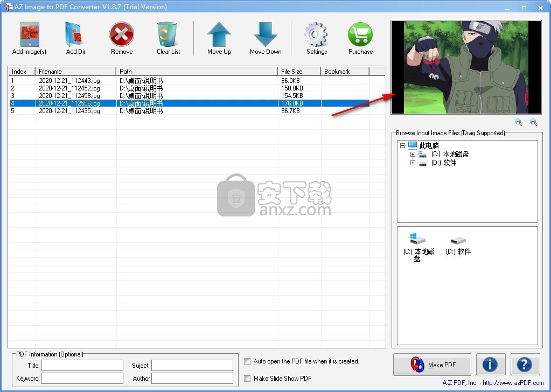Collapse the 此电脑 tree node
The image size is (551, 392).
(x=403, y=145)
